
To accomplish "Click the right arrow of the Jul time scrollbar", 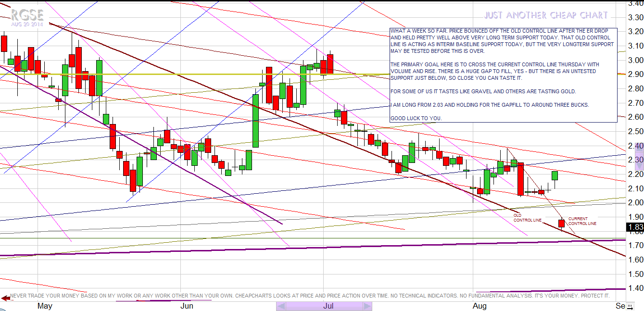I will click(367, 306).
